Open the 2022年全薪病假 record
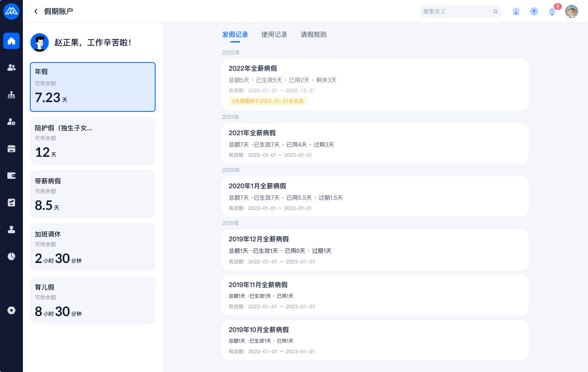Screen dimensions: 588x372 (375, 85)
